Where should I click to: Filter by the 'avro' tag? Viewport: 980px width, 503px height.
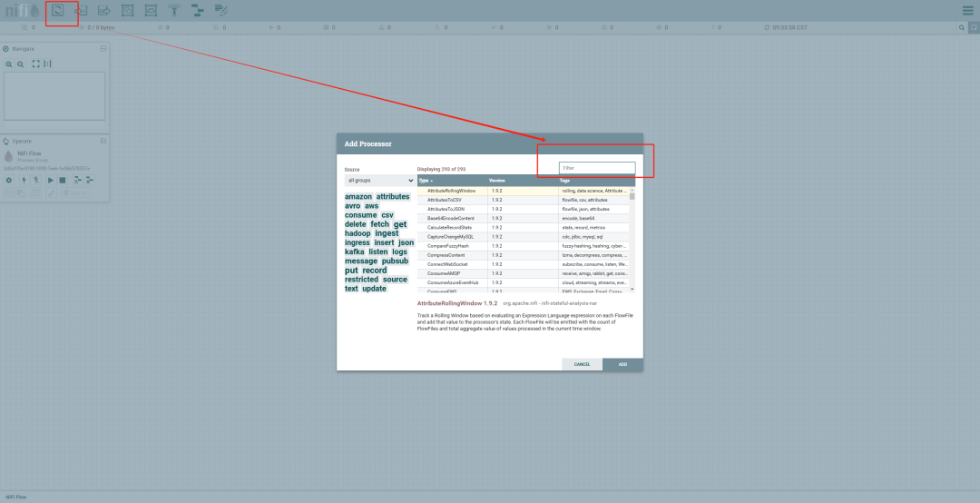[x=352, y=206]
